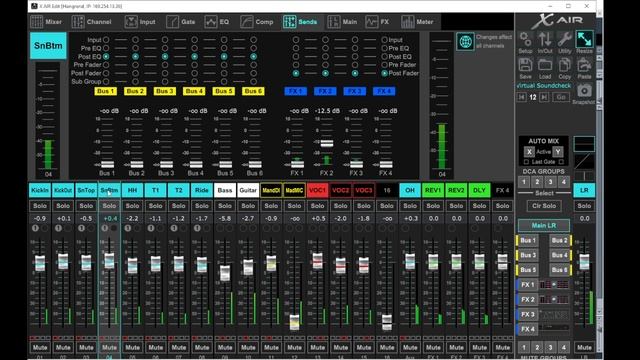Click the FX 4 send fader handle
640x360 pixels.
[386, 164]
